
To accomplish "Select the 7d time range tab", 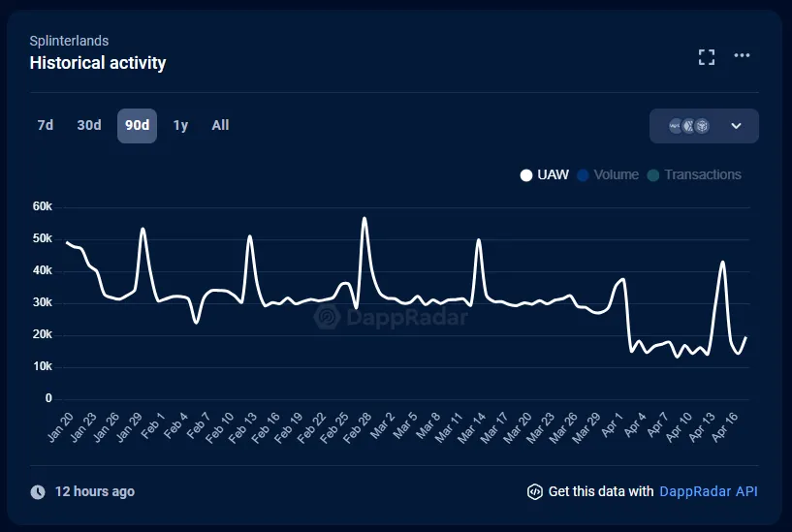I will point(46,125).
